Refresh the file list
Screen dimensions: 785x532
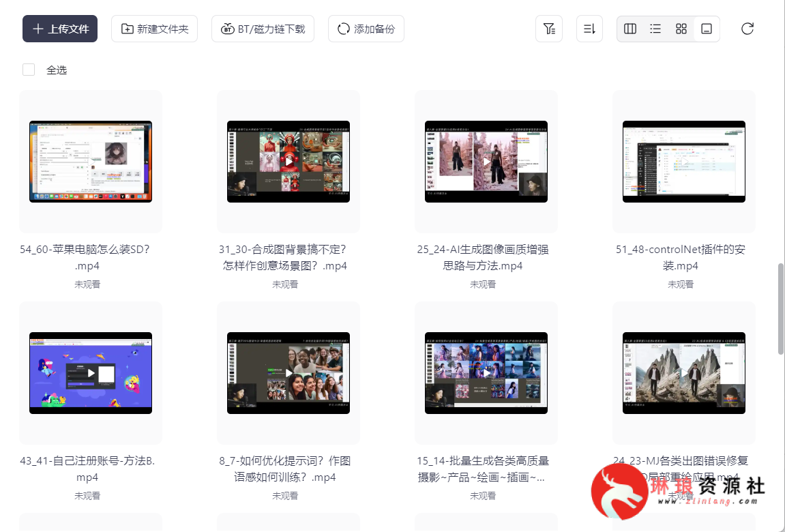pos(747,29)
